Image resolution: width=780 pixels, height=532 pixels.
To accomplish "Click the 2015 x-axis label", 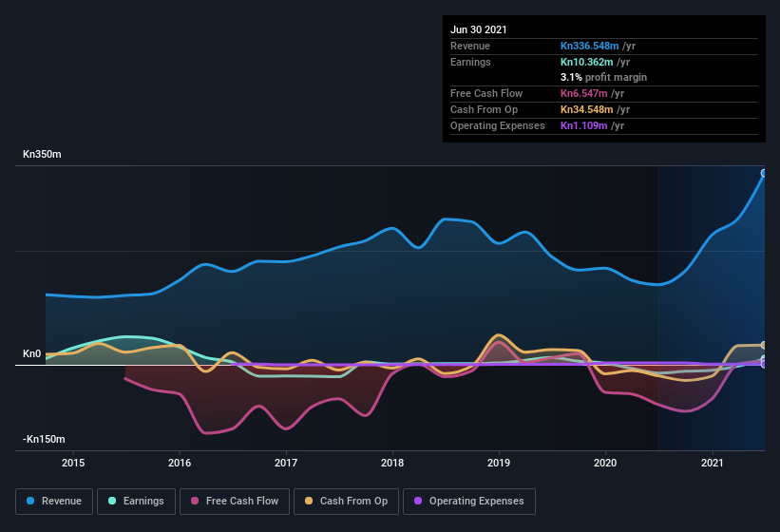I will click(73, 463).
